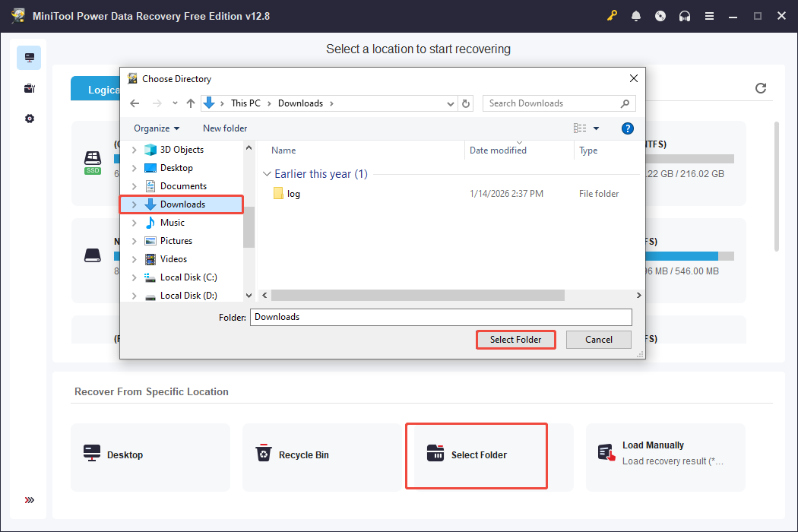Click the tree pane scroll down arrow
798x532 pixels.
point(249,296)
